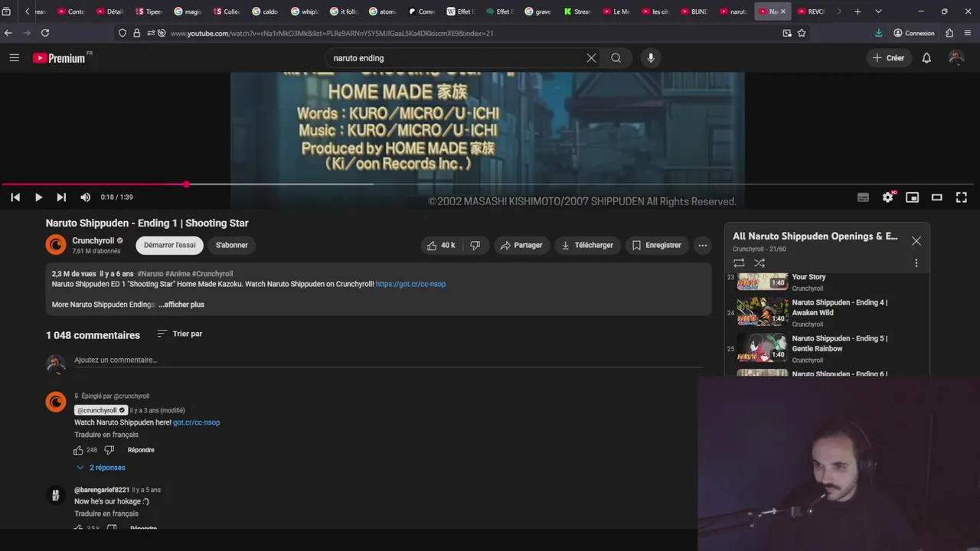Toggle playlist shuffle
The image size is (980, 551).
(x=759, y=263)
